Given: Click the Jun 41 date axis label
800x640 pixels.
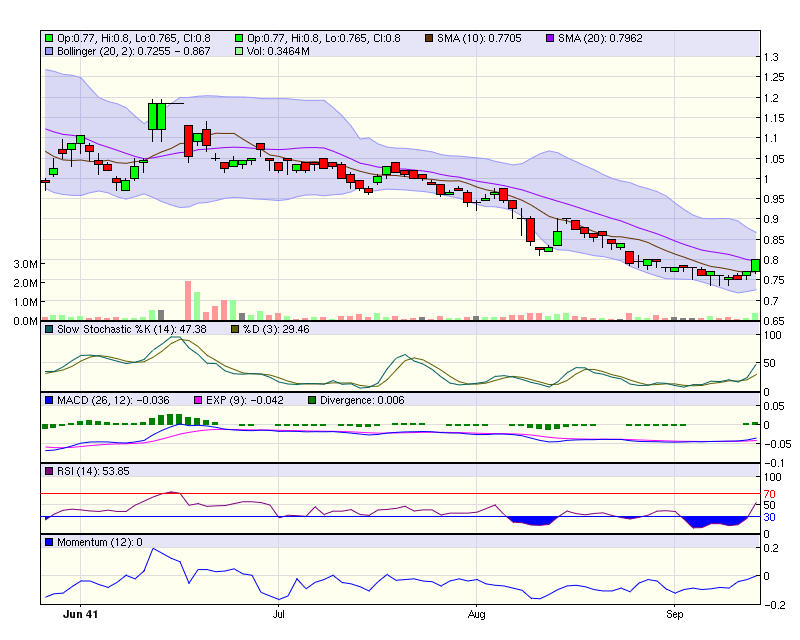Looking at the screenshot, I should coord(80,614).
